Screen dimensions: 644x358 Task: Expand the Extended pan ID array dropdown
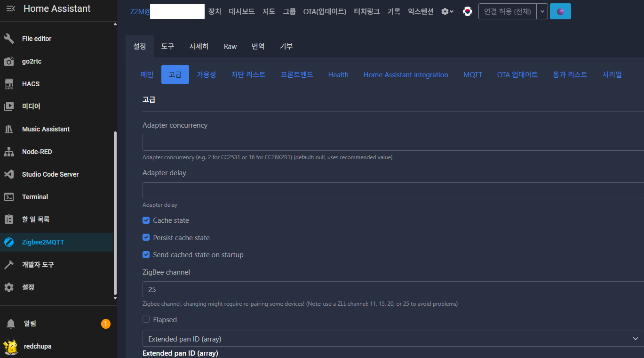point(636,338)
